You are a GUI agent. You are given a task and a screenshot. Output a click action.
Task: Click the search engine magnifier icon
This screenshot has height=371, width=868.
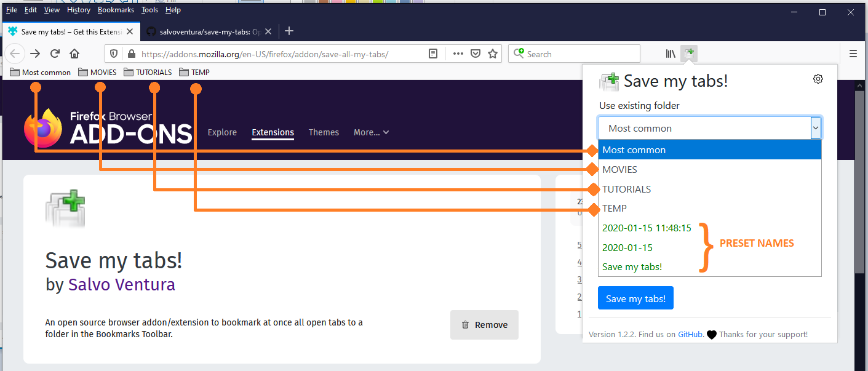coord(520,54)
